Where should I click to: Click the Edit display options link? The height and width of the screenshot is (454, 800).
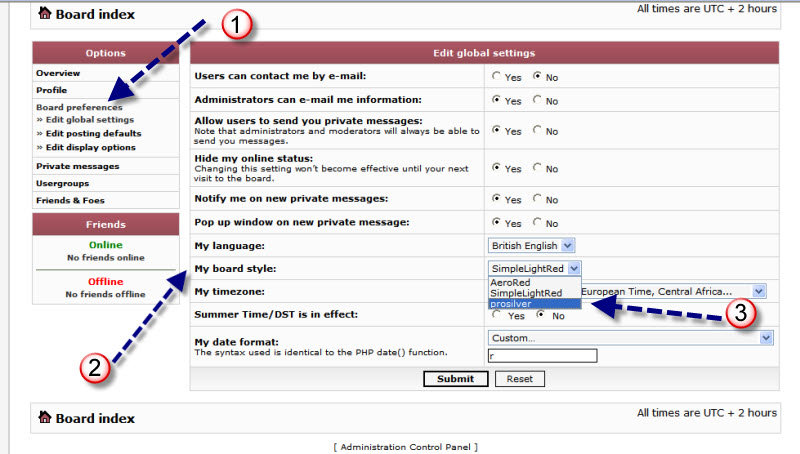click(90, 147)
